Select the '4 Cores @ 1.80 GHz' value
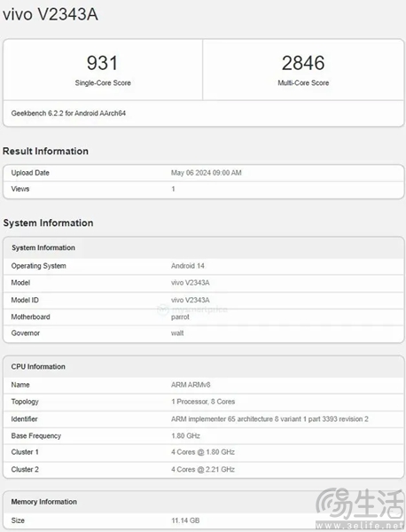This screenshot has width=406, height=532. [x=203, y=452]
